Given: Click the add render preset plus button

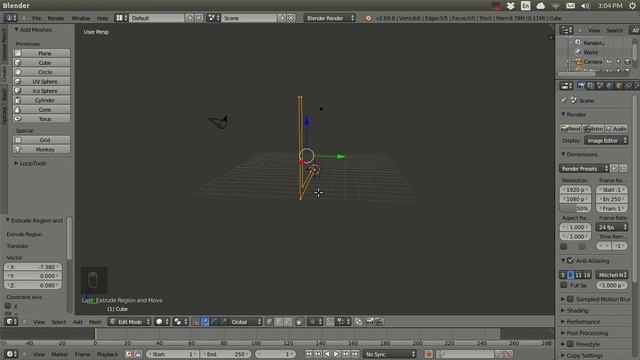Looking at the screenshot, I should click(x=614, y=168).
